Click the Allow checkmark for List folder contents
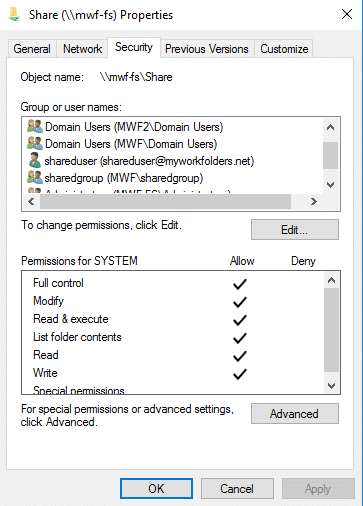This screenshot has width=363, height=506. point(240,338)
